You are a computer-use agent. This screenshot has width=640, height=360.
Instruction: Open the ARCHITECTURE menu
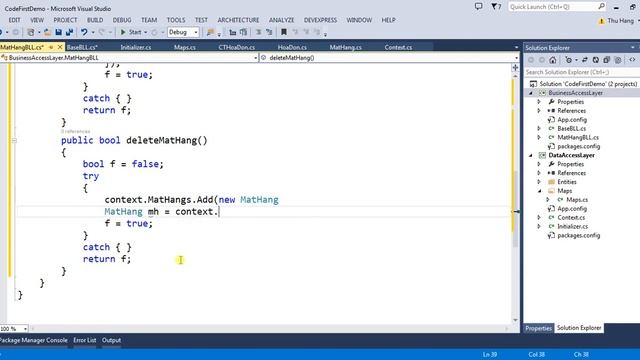point(238,20)
